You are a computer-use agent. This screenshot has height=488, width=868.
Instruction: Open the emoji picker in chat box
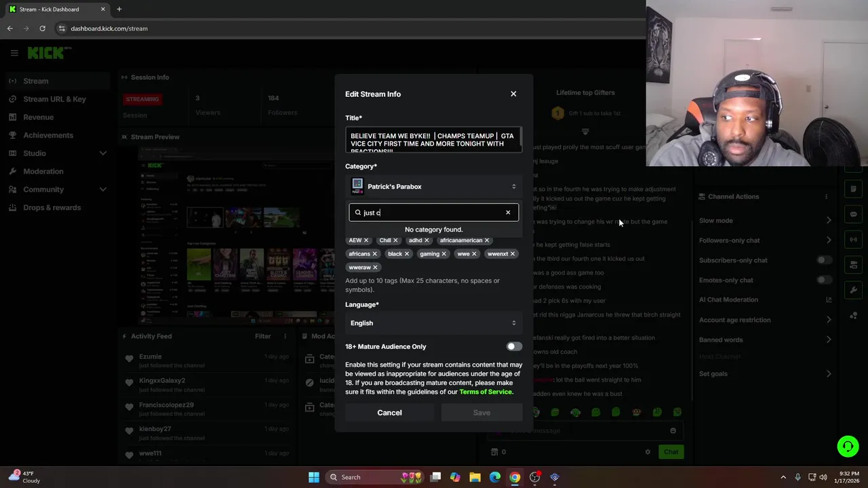click(673, 430)
